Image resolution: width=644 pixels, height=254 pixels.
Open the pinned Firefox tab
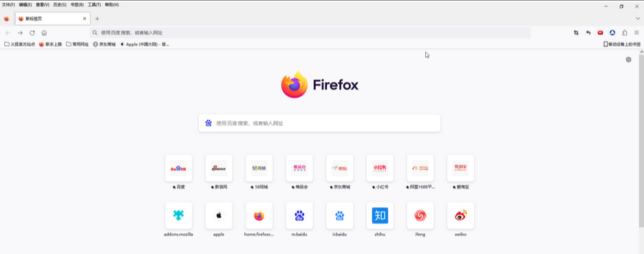tap(6, 19)
